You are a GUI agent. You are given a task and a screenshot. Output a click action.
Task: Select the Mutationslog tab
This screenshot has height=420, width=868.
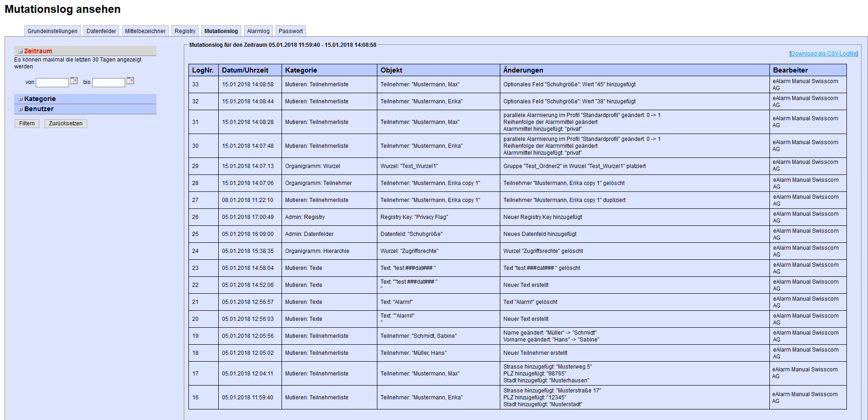[x=221, y=31]
